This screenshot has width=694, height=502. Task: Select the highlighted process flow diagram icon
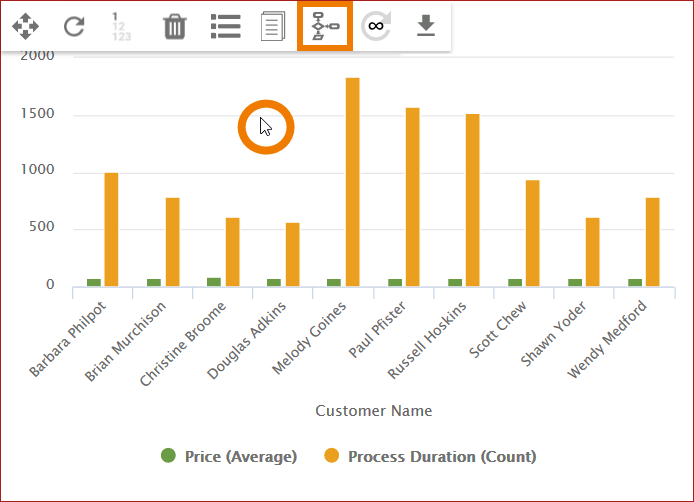coord(326,26)
